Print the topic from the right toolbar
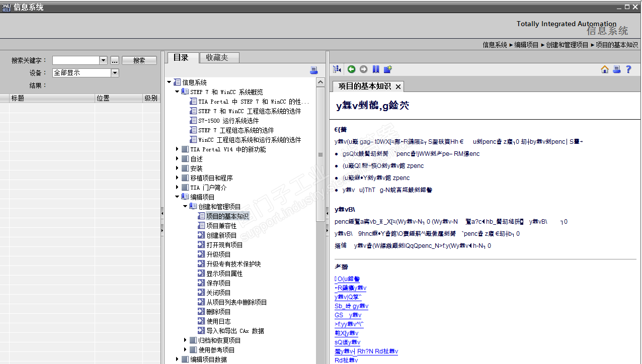This screenshot has width=642, height=364. [616, 69]
